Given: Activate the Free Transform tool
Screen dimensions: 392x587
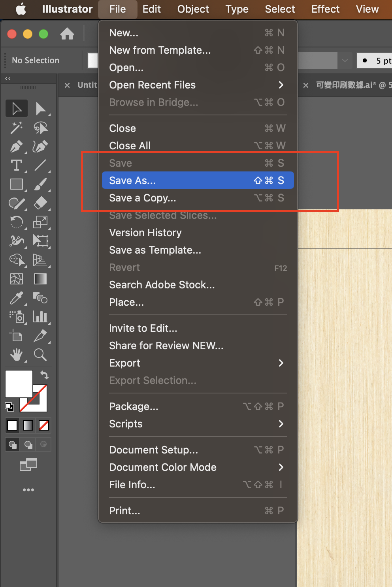Looking at the screenshot, I should click(x=41, y=241).
